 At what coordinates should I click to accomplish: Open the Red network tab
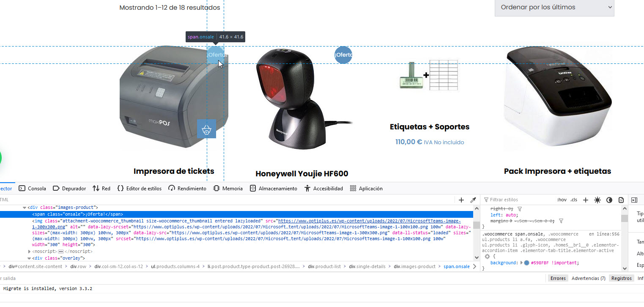point(101,188)
